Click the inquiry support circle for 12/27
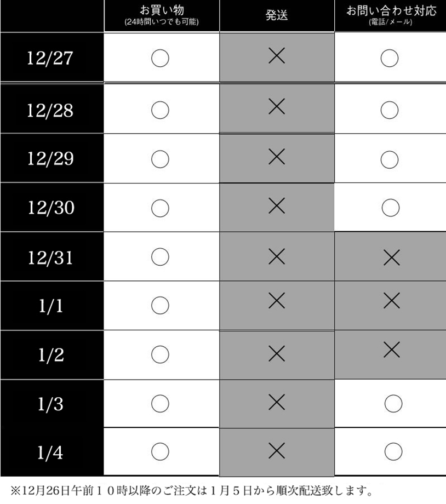Screen dimensions: 446x504 point(389,58)
